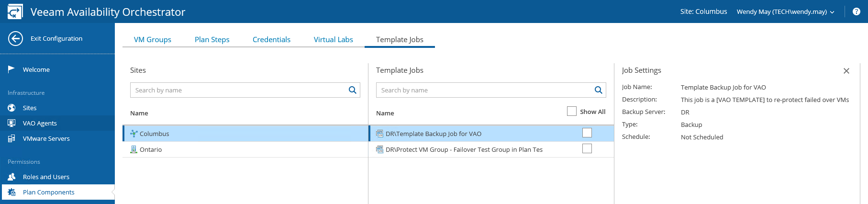Click the Schedule value Not Scheduled
868x204 pixels.
(x=702, y=137)
